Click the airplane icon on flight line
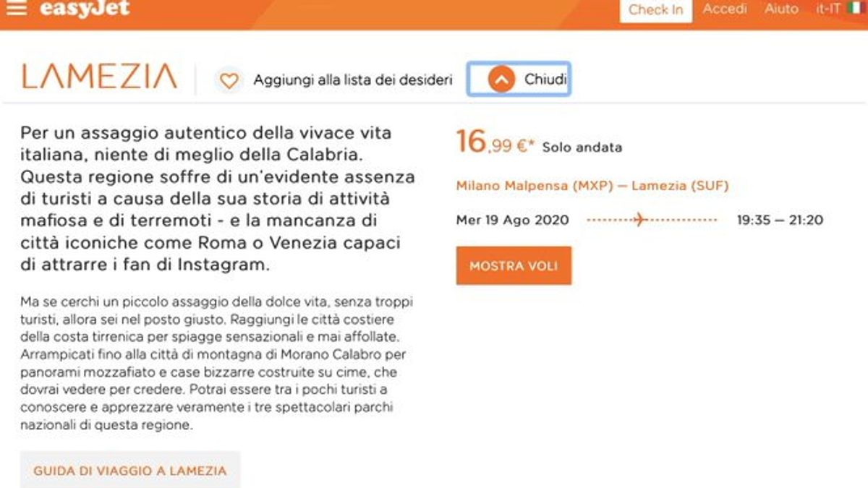The height and width of the screenshot is (488, 868). pos(638,220)
